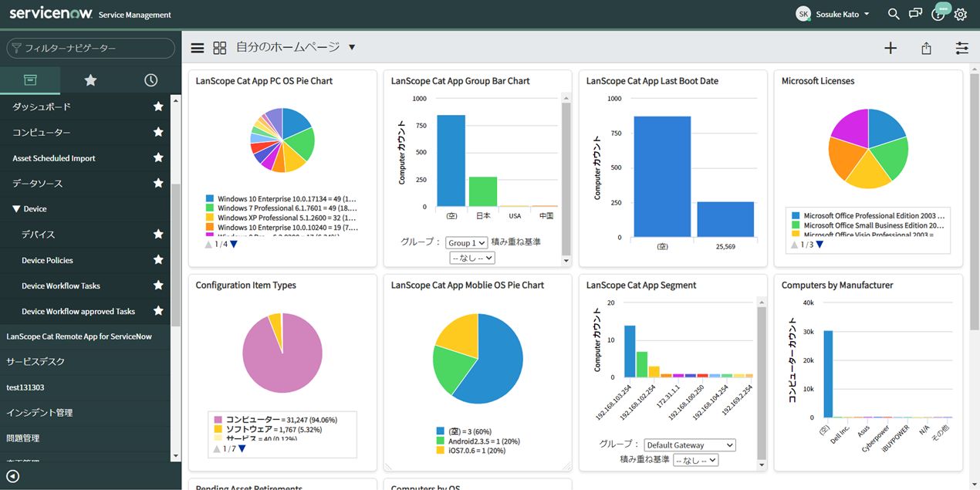Toggle favorite star for Asset Scheduled Import
Viewport: 980px width, 490px height.
coord(158,157)
